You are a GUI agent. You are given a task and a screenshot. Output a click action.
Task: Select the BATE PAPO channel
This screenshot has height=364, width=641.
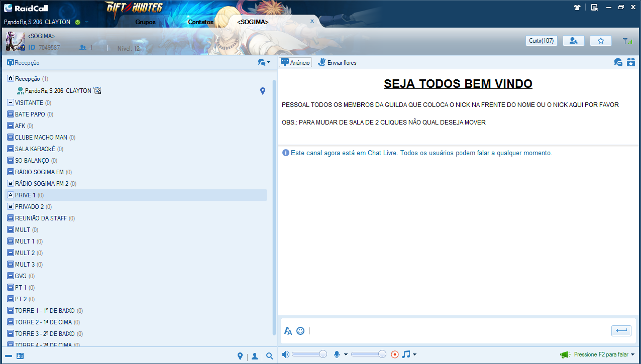point(30,114)
